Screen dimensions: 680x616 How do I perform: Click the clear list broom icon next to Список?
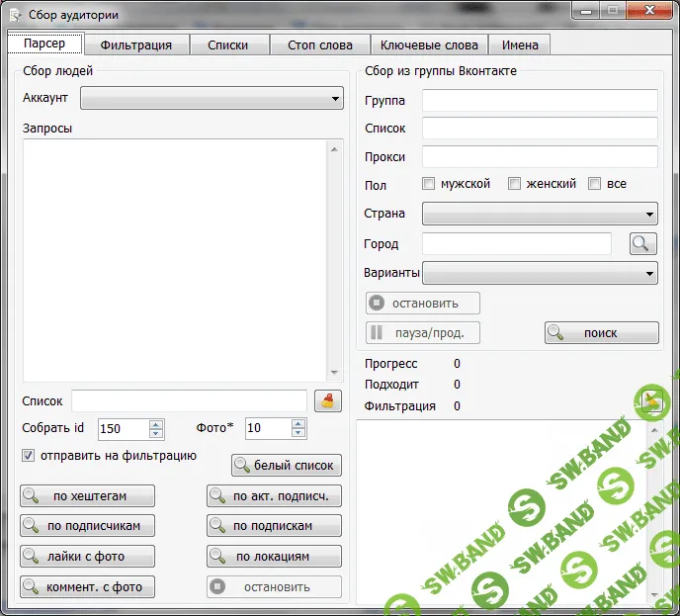pos(328,400)
